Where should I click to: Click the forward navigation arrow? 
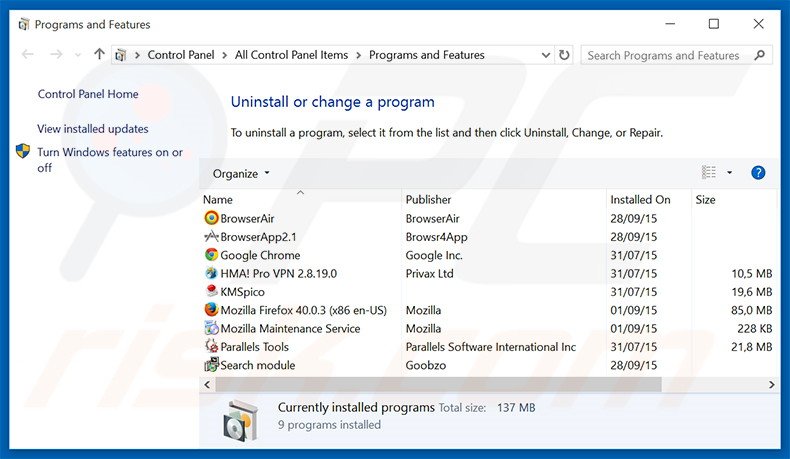[x=56, y=54]
